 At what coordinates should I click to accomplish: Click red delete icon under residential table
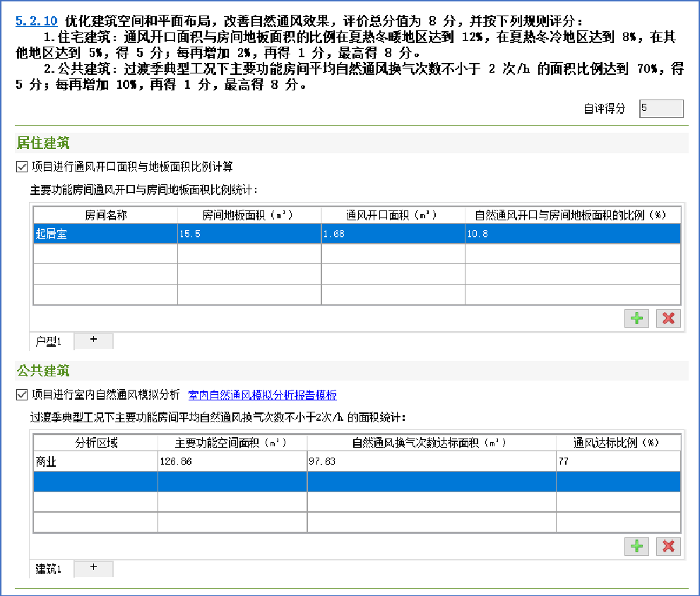point(668,318)
